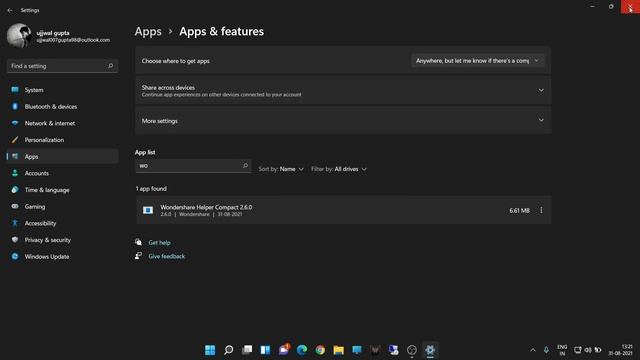Expand Share across devices section
Image resolution: width=640 pixels, height=360 pixels.
coord(343,91)
